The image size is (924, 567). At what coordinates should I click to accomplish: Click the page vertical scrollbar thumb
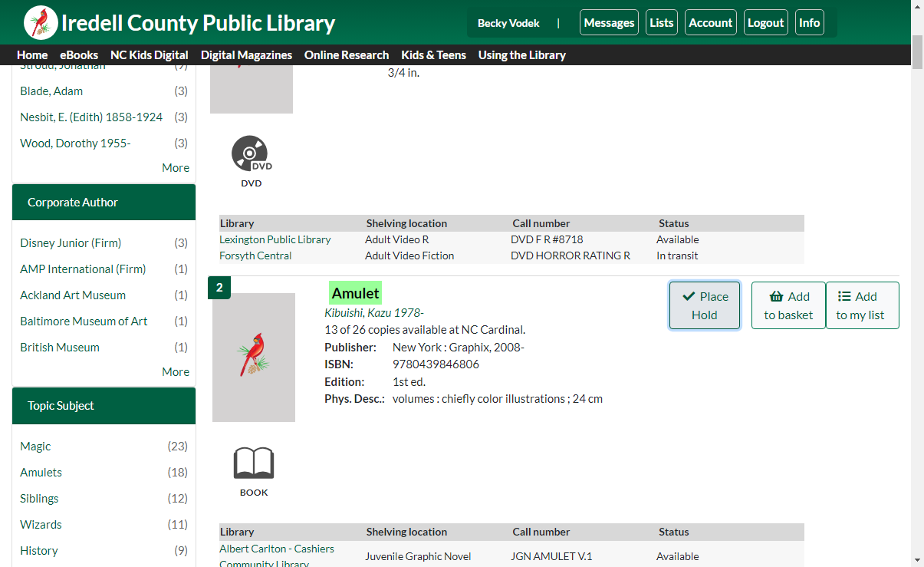click(917, 51)
